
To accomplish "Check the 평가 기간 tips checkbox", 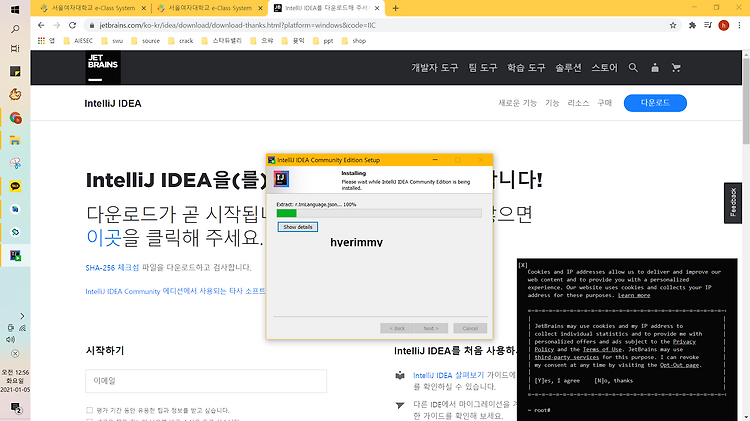I will click(89, 410).
